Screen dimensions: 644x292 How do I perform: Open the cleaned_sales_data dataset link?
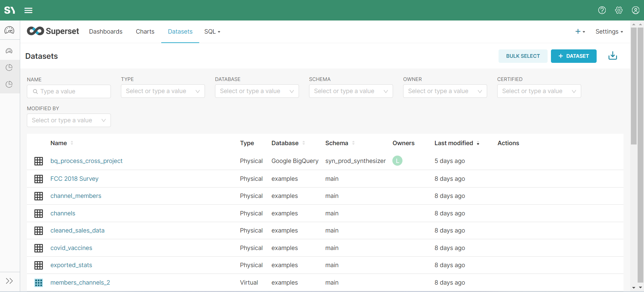point(77,231)
